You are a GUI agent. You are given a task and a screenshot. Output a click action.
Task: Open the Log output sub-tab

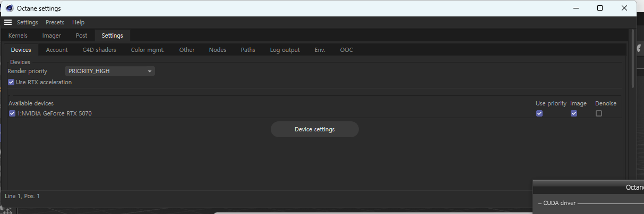click(x=285, y=50)
